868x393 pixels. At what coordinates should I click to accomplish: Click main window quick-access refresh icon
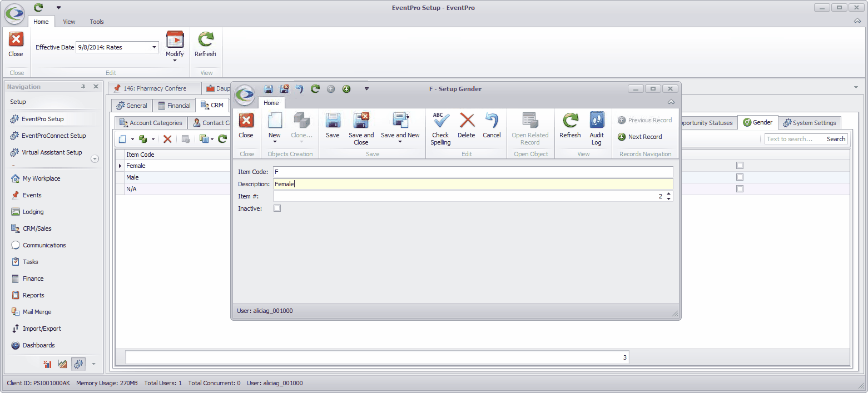point(38,8)
